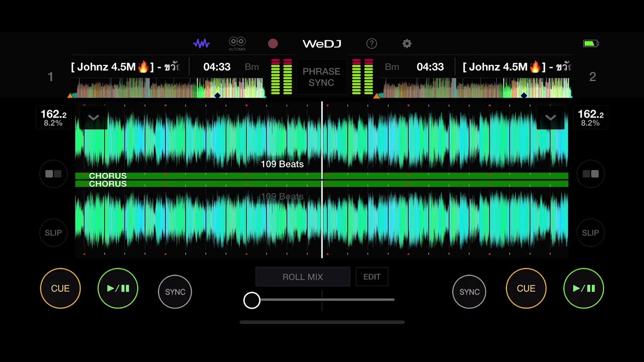The image size is (644, 362).
Task: Select the deck 2 track title
Action: [x=517, y=67]
